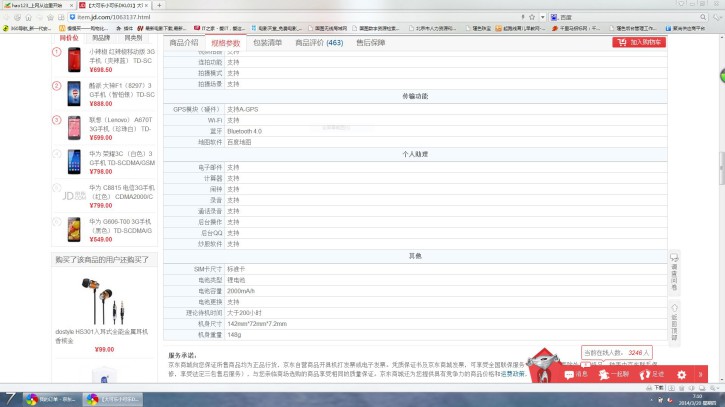Open the 售后保障 tab

370,43
